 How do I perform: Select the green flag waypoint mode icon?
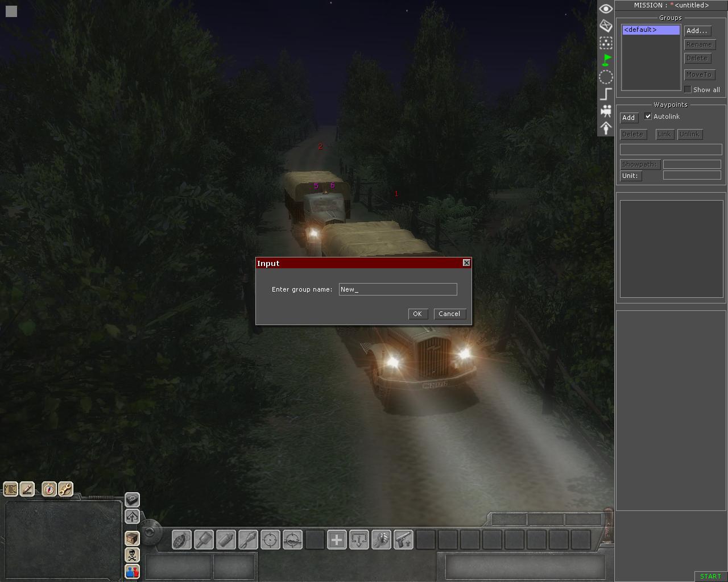(x=606, y=60)
